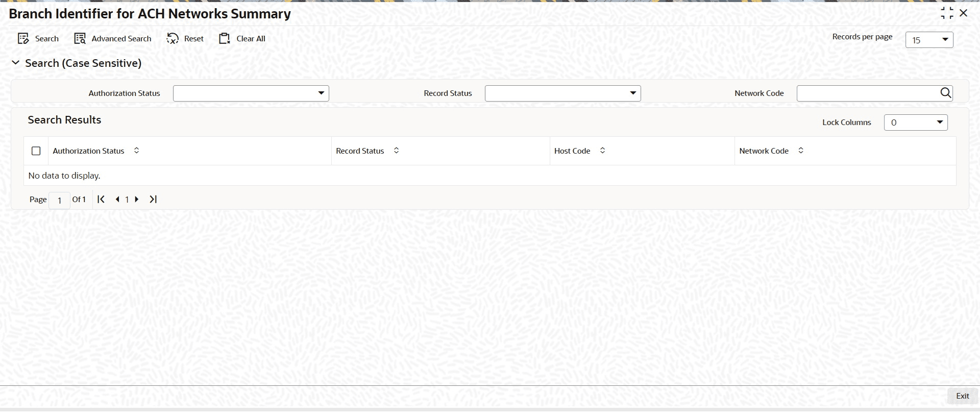Click the Reset button
Viewport: 980px width, 417px height.
pos(185,39)
